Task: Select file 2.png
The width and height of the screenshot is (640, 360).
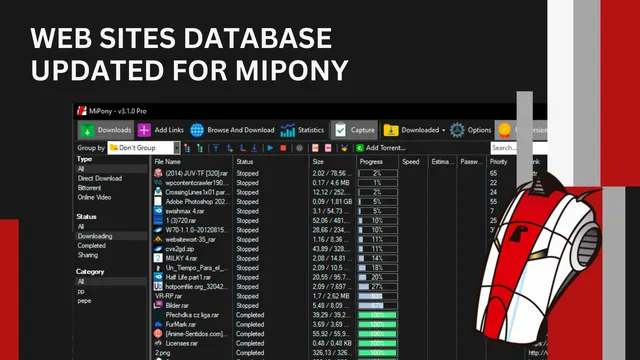Action: (162, 353)
